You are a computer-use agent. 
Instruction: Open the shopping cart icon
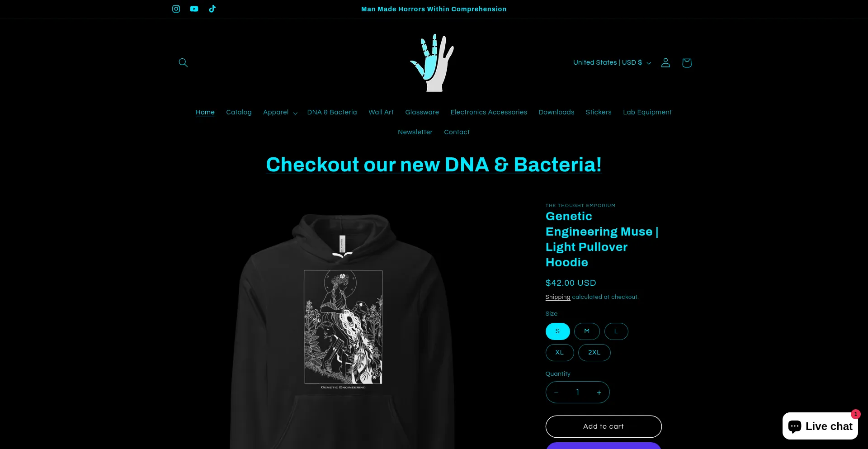(x=687, y=63)
